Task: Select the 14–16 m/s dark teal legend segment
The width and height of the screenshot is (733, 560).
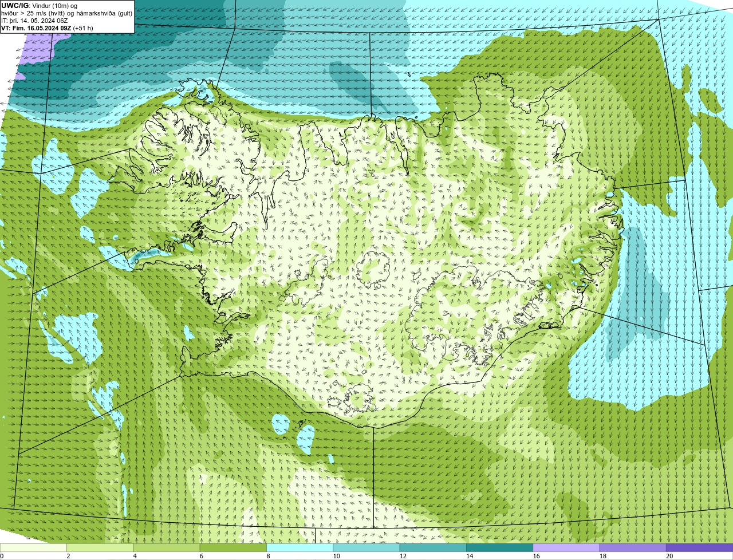Action: click(x=500, y=547)
